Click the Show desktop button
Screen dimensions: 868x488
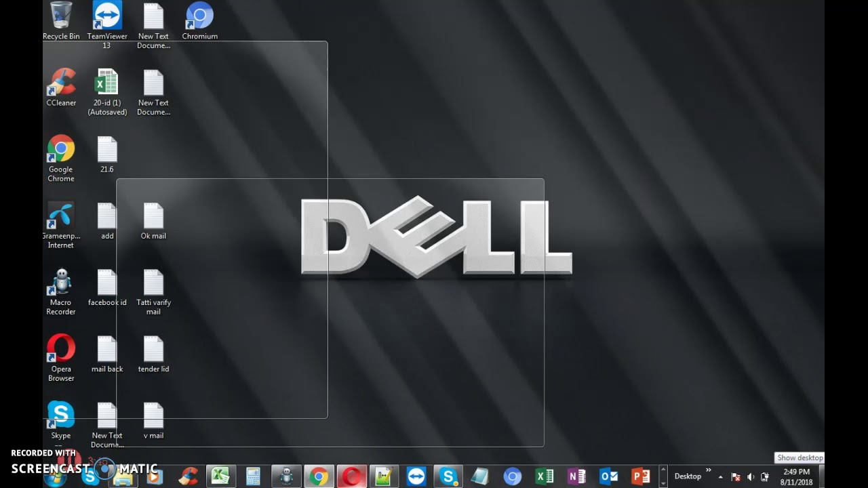[821, 477]
